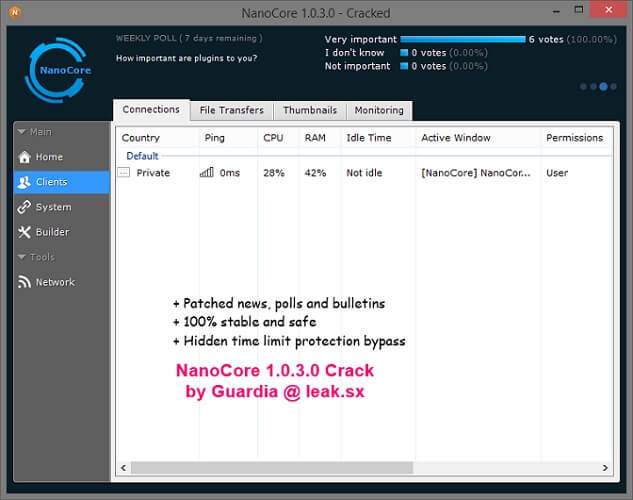The image size is (633, 500).
Task: Sort by the Active Window column header
Action: 478,138
